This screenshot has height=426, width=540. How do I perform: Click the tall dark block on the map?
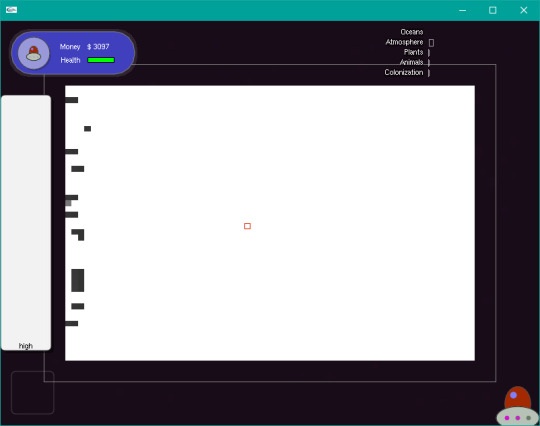pyautogui.click(x=77, y=280)
